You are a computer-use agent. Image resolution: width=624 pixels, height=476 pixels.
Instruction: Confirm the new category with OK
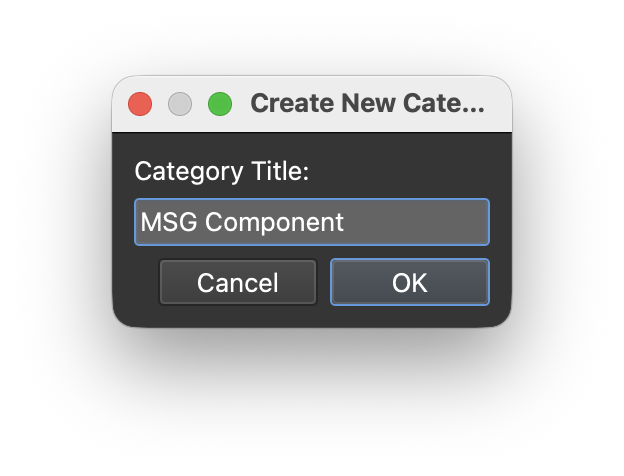click(410, 282)
